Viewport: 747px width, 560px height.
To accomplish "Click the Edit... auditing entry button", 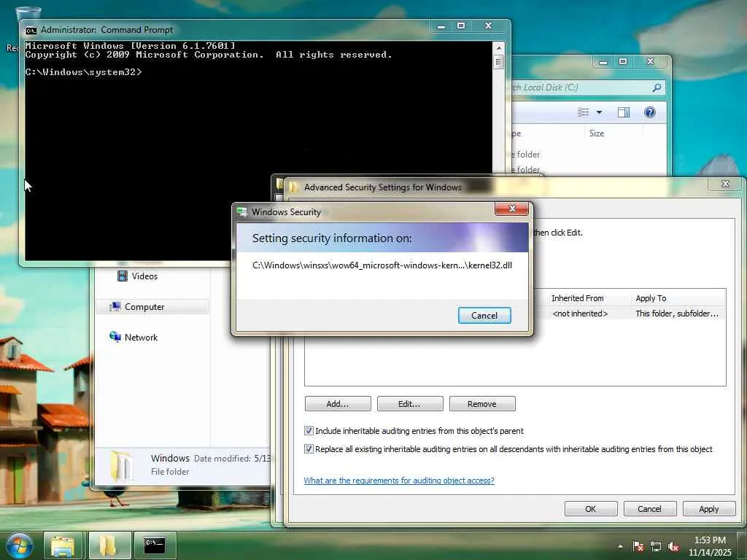I will 409,403.
